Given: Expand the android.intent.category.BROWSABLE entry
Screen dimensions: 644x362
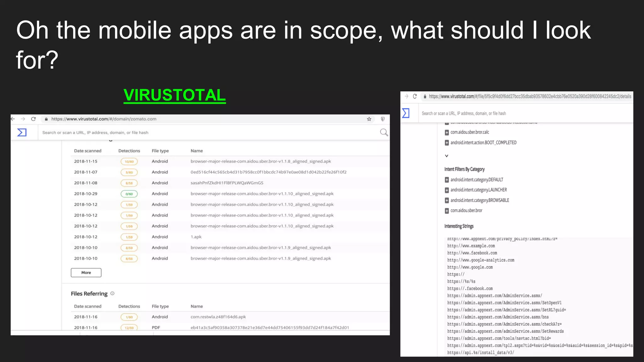Looking at the screenshot, I should (x=447, y=200).
